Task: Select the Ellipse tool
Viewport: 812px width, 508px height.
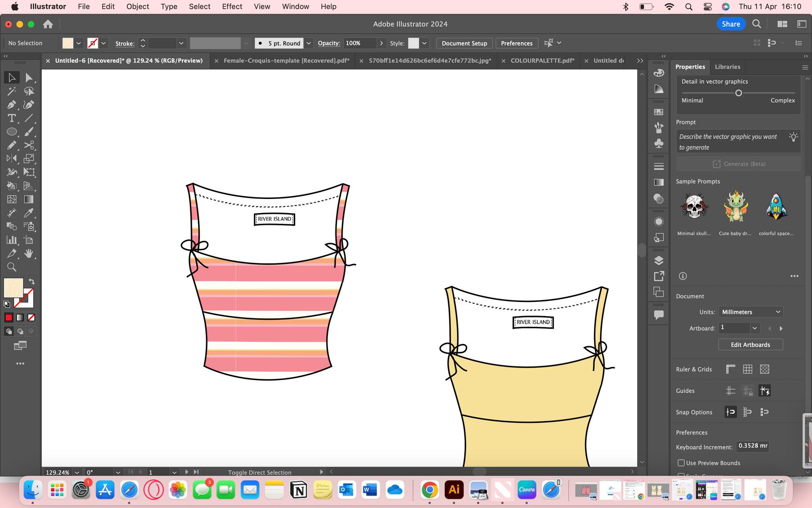Action: [12, 132]
